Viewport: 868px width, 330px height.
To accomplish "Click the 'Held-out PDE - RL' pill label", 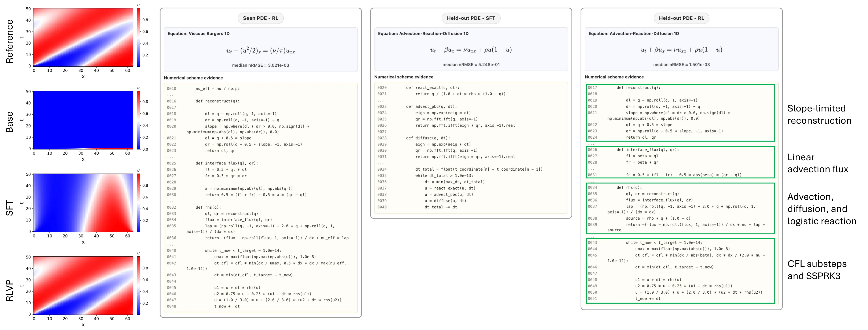I will coord(681,18).
